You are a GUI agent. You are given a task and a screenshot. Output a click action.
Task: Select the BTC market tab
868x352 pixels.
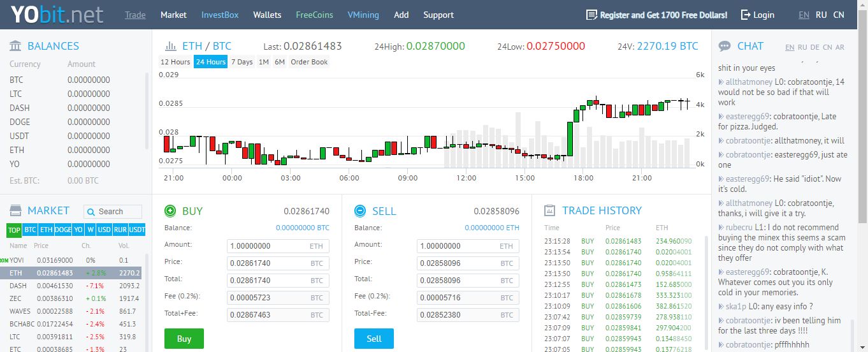(30, 230)
